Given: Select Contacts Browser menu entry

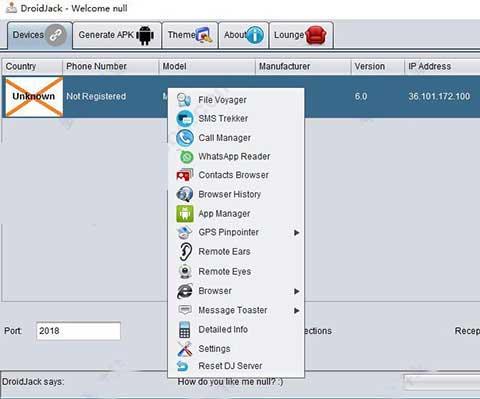Looking at the screenshot, I should click(236, 175).
